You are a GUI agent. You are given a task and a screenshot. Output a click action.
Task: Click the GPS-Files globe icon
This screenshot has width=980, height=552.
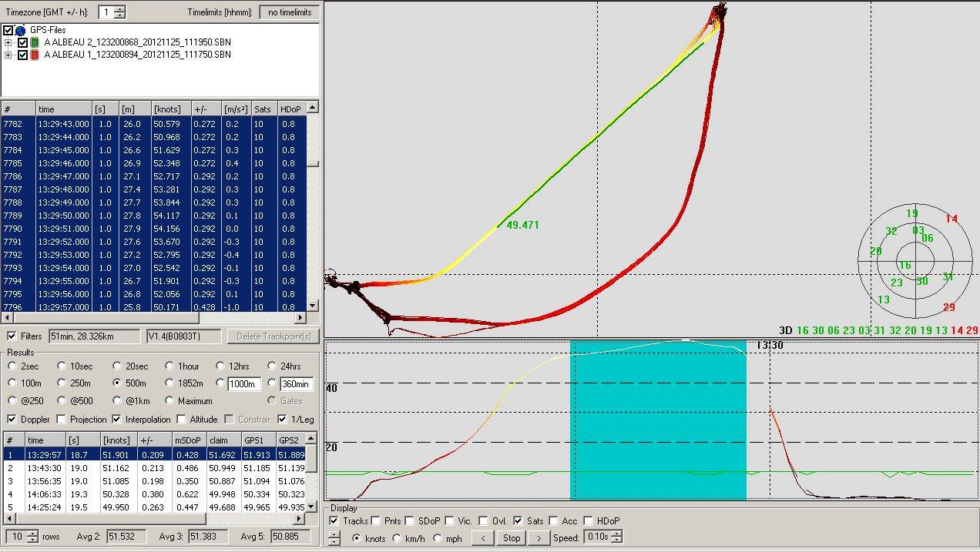coord(21,30)
